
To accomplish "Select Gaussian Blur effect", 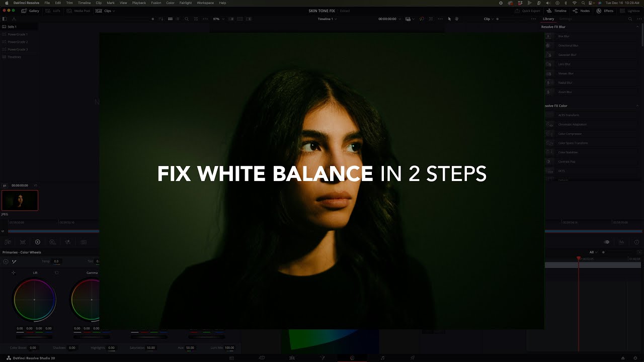I will pyautogui.click(x=591, y=55).
